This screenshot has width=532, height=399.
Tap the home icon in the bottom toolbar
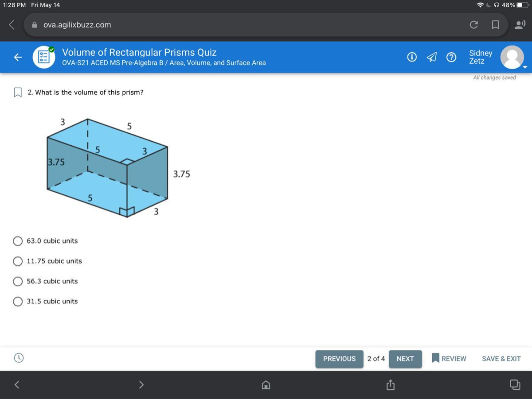266,385
